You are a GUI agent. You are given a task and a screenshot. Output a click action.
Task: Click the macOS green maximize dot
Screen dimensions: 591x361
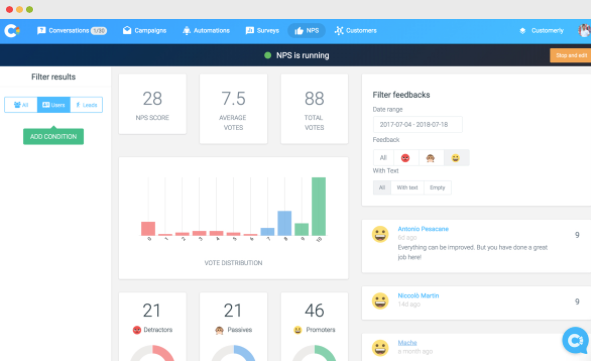click(29, 9)
